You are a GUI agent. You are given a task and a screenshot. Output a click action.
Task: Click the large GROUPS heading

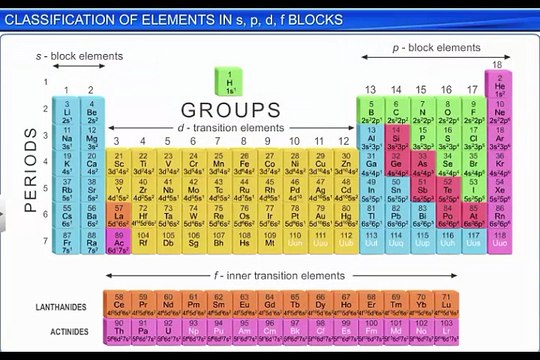[231, 110]
